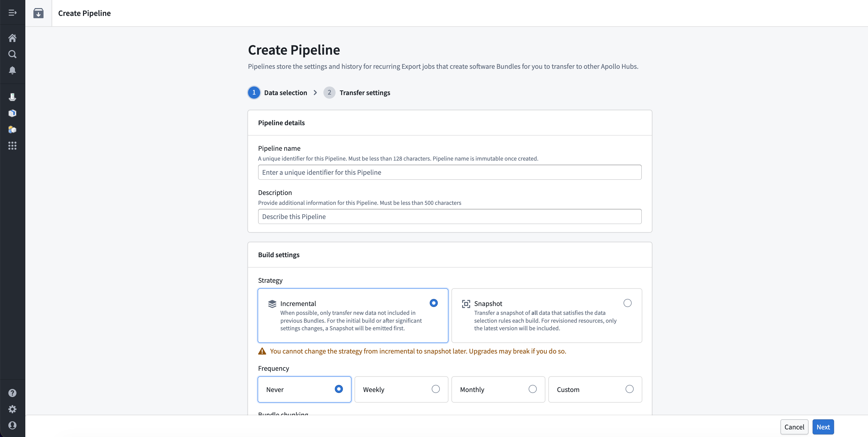
Task: Open Search from the sidebar
Action: tap(12, 54)
